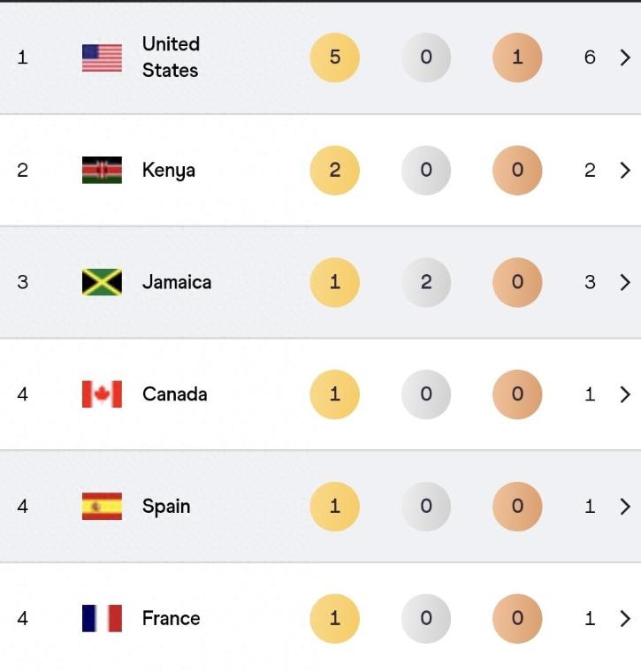Click United States bronze medal circle
The width and height of the screenshot is (641, 672).
(517, 57)
